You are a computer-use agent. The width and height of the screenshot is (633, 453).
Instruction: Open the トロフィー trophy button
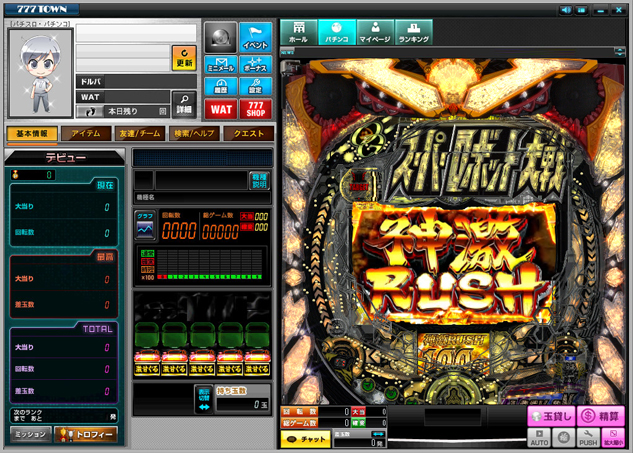pyautogui.click(x=86, y=434)
